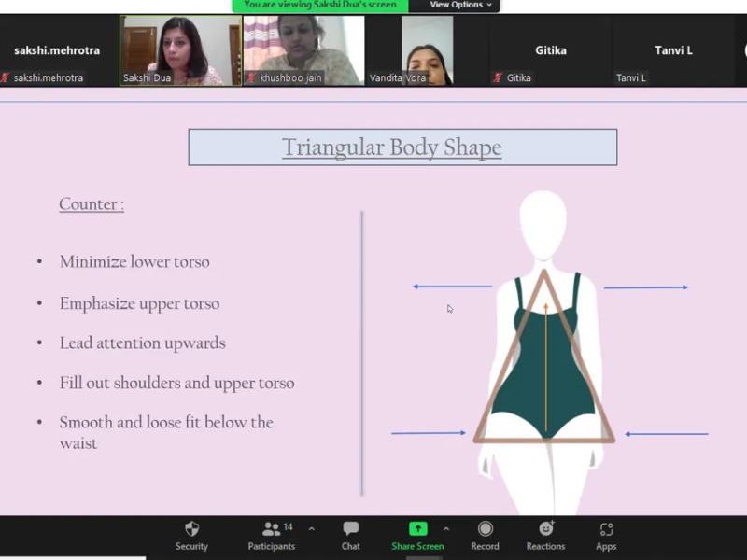Select the sakshi.mehrotra participant tile

[x=58, y=50]
